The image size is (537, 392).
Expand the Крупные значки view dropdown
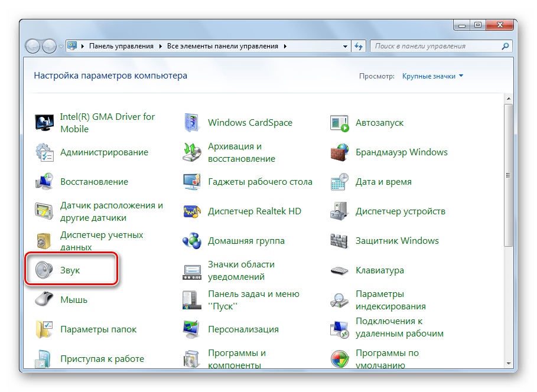(x=432, y=76)
